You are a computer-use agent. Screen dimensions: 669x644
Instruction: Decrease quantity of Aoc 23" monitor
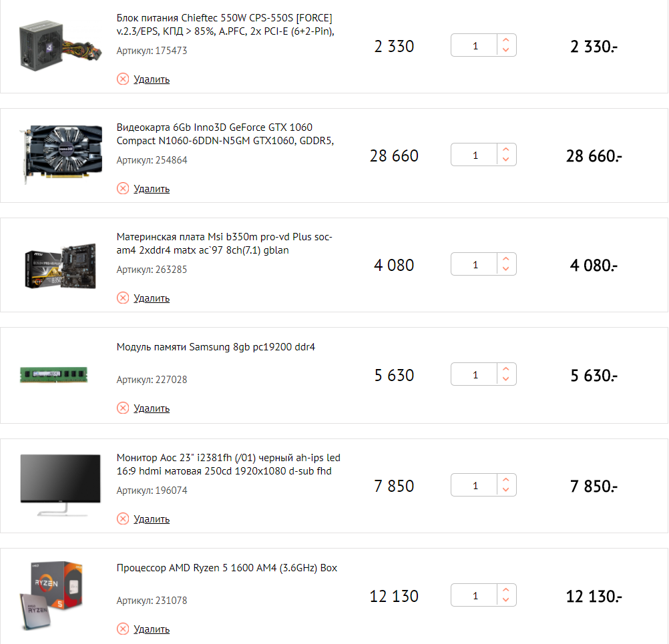pyautogui.click(x=506, y=490)
